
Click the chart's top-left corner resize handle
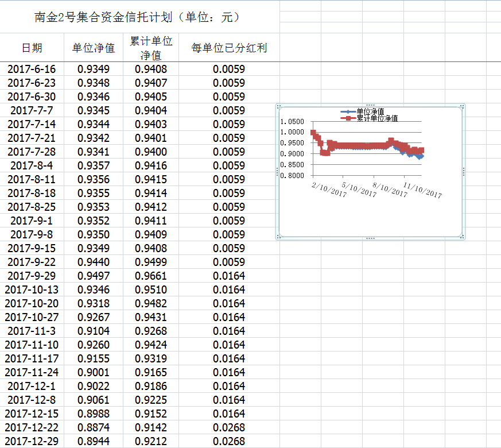coord(278,106)
